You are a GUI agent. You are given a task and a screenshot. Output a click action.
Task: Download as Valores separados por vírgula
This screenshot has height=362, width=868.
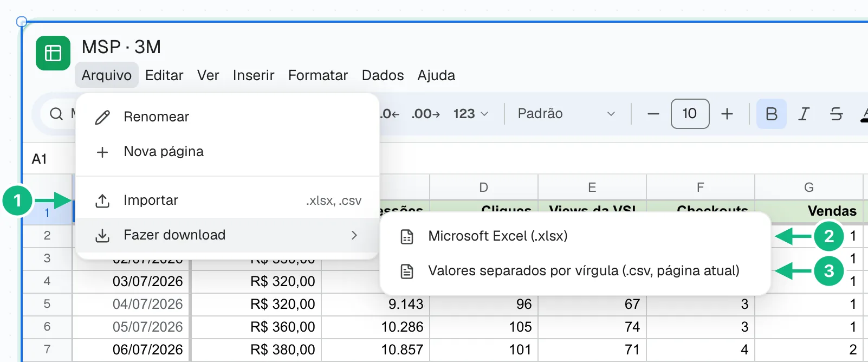tap(575, 271)
